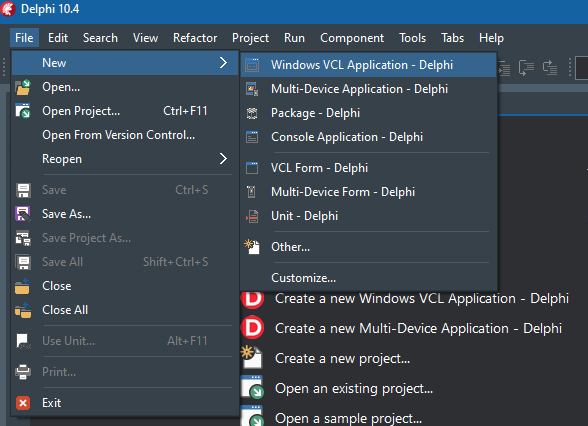Click Create a new Multi-Device Application link
Image resolution: width=588 pixels, height=426 pixels.
coord(418,328)
